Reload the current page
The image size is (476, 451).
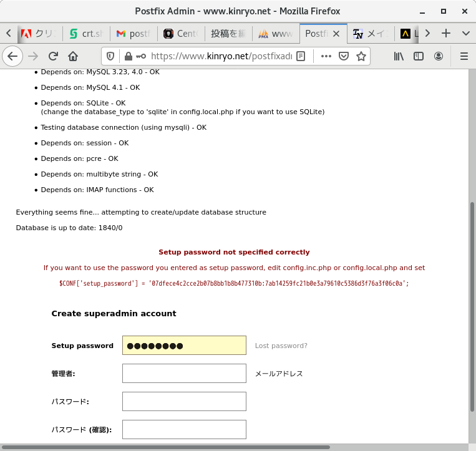54,56
